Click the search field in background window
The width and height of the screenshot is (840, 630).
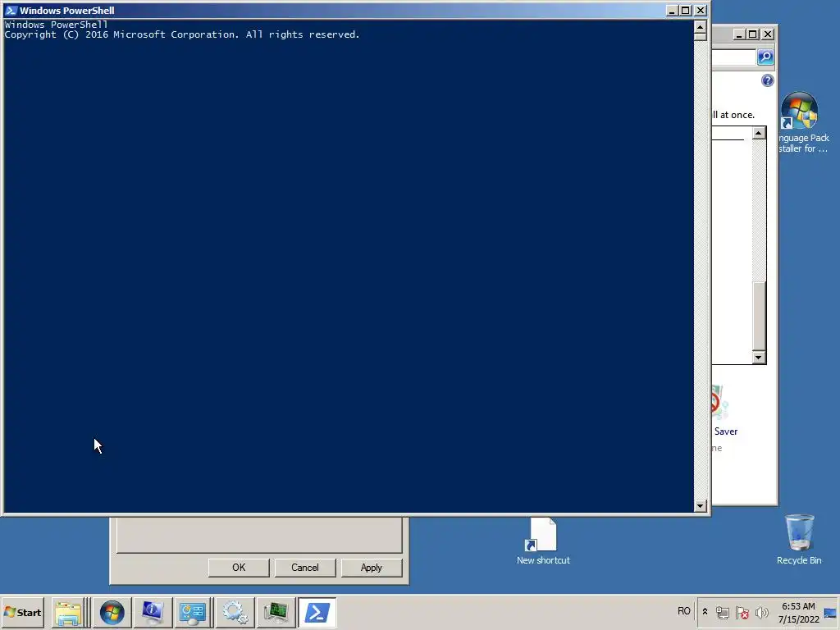(734, 57)
